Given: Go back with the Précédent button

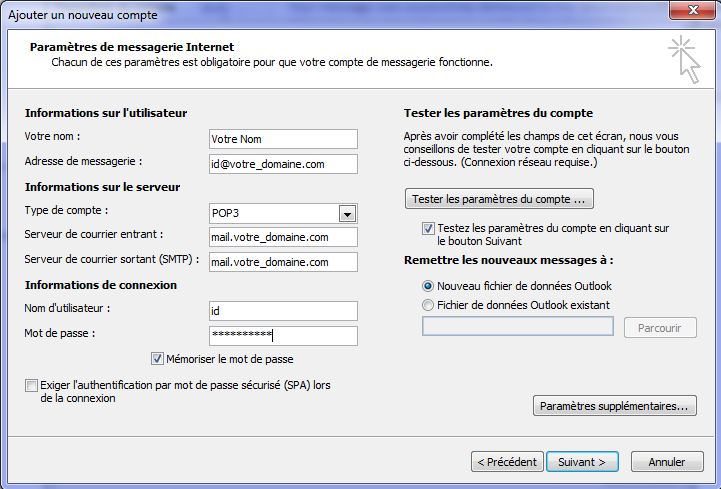Looking at the screenshot, I should click(x=507, y=462).
